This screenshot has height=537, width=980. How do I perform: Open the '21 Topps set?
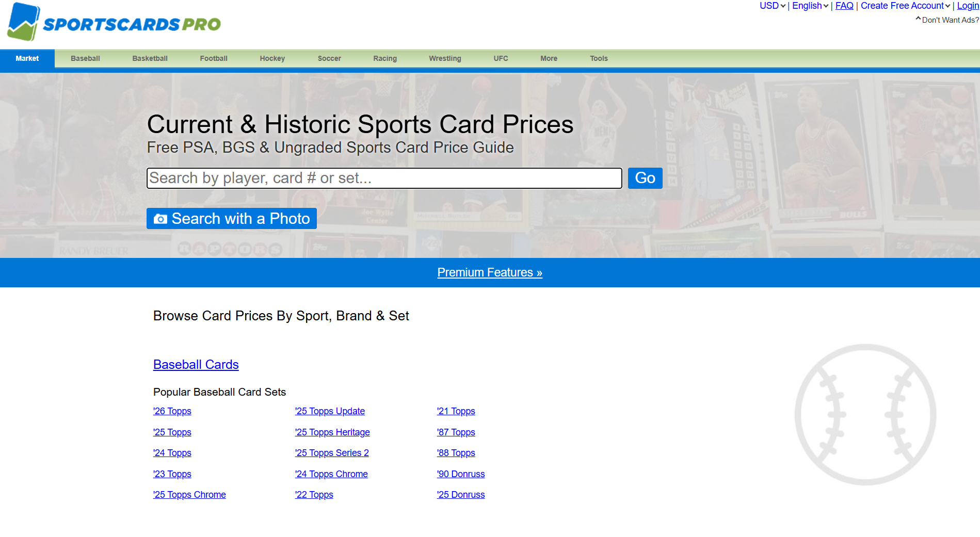click(456, 411)
